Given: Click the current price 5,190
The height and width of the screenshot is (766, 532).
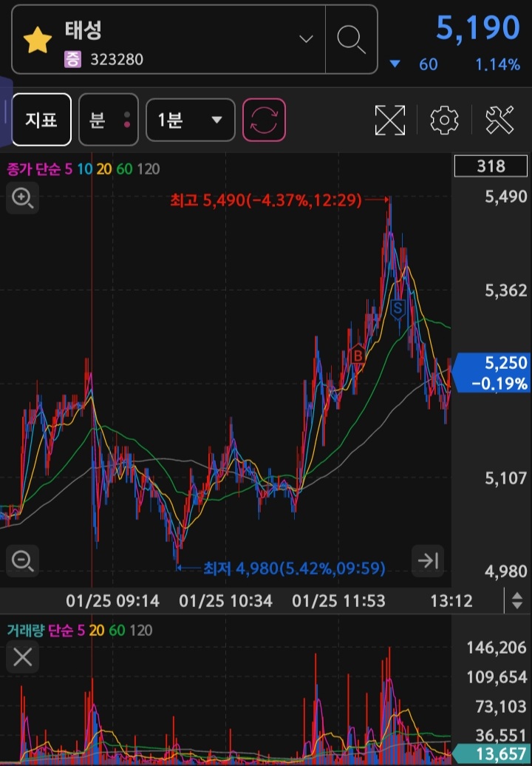Looking at the screenshot, I should point(478,28).
